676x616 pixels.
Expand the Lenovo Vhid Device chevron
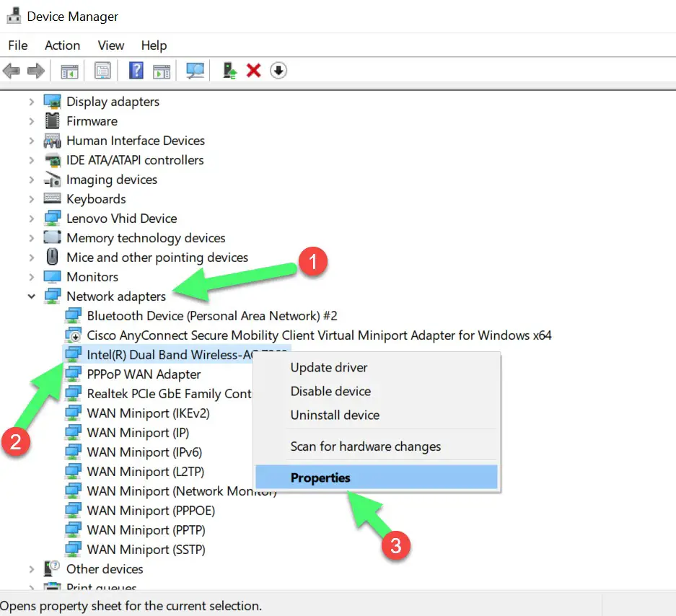(x=32, y=219)
